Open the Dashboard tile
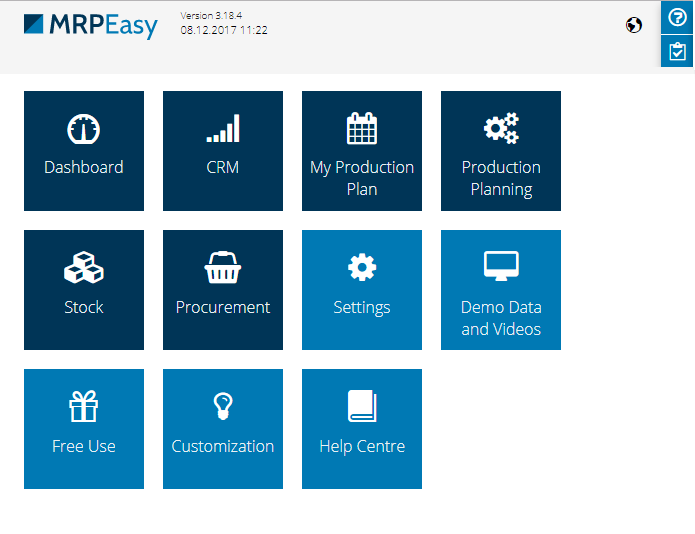This screenshot has height=534, width=695. [84, 151]
